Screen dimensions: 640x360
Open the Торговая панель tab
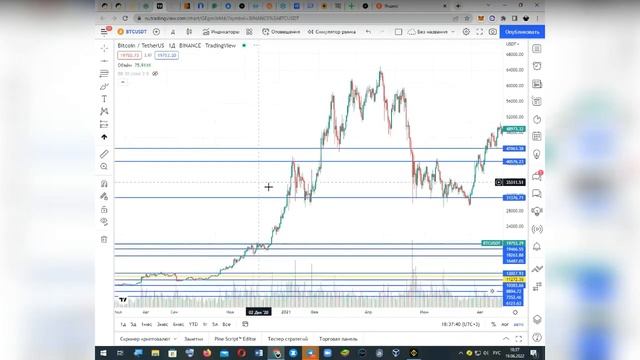pyautogui.click(x=338, y=339)
